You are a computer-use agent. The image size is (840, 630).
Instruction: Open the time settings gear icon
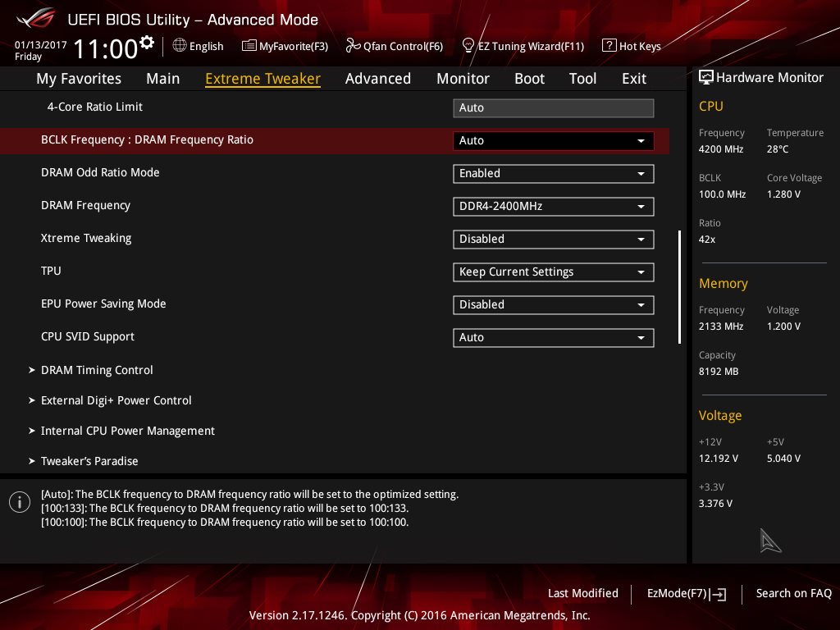pyautogui.click(x=147, y=42)
